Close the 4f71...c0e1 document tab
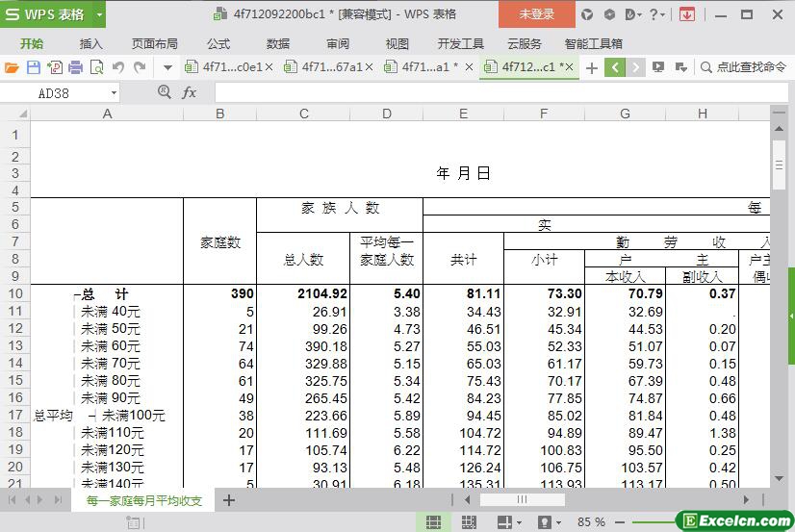Screen dimensions: 795x532 point(269,67)
